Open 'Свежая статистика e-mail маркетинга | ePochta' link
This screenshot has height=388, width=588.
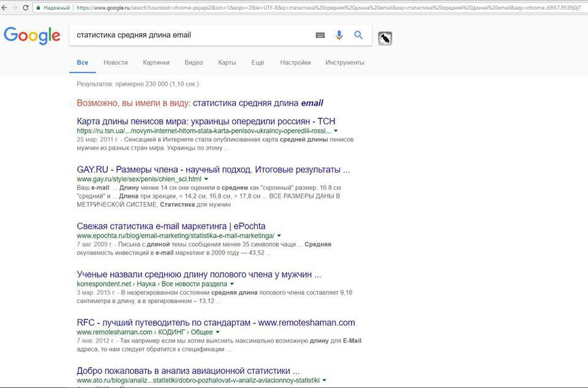tap(171, 226)
